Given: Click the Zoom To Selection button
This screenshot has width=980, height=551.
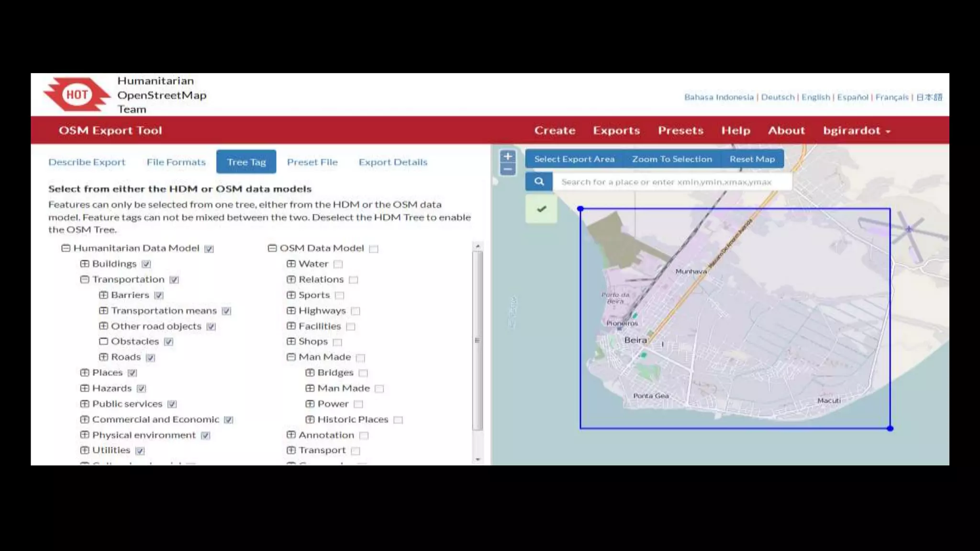Looking at the screenshot, I should (x=672, y=159).
